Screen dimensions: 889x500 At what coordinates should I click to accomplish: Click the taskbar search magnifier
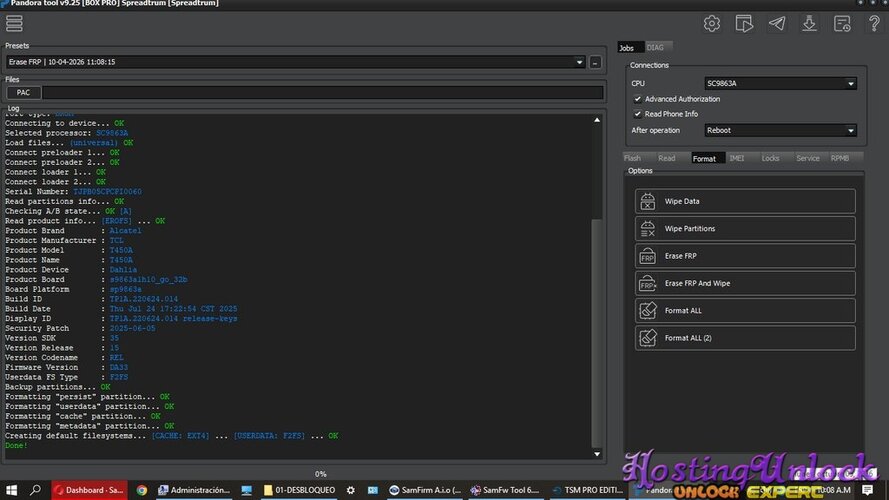[x=35, y=490]
